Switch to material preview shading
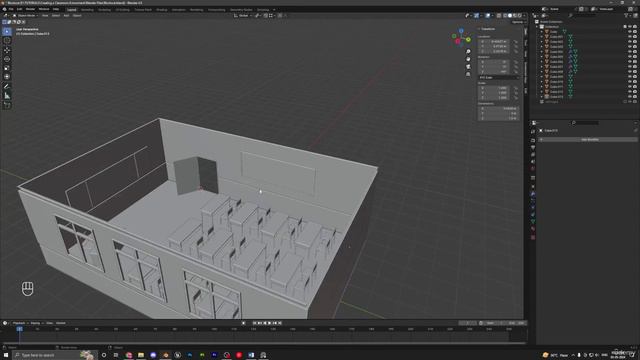Image resolution: width=640 pixels, height=360 pixels. coord(515,16)
